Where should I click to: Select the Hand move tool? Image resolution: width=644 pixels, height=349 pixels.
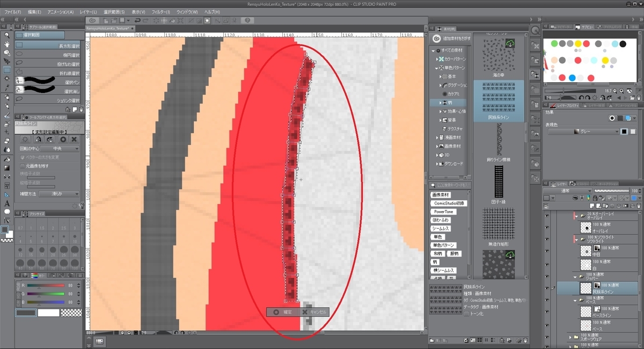click(7, 44)
